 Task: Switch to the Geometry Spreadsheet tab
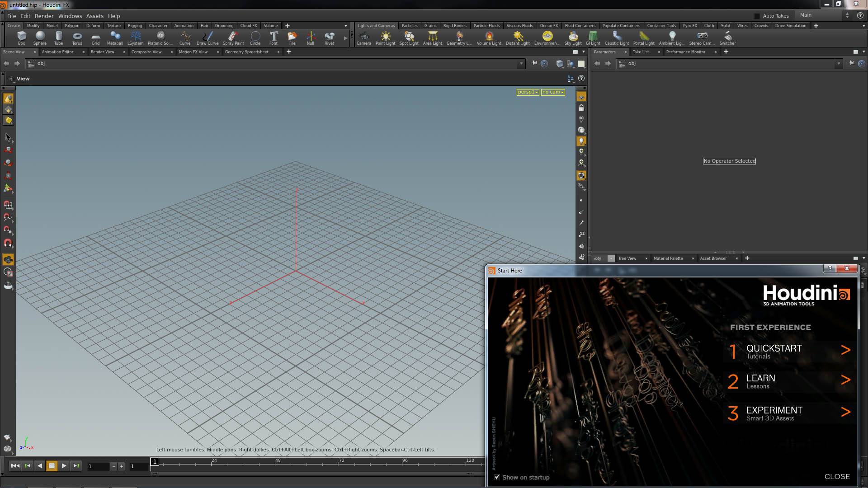246,52
